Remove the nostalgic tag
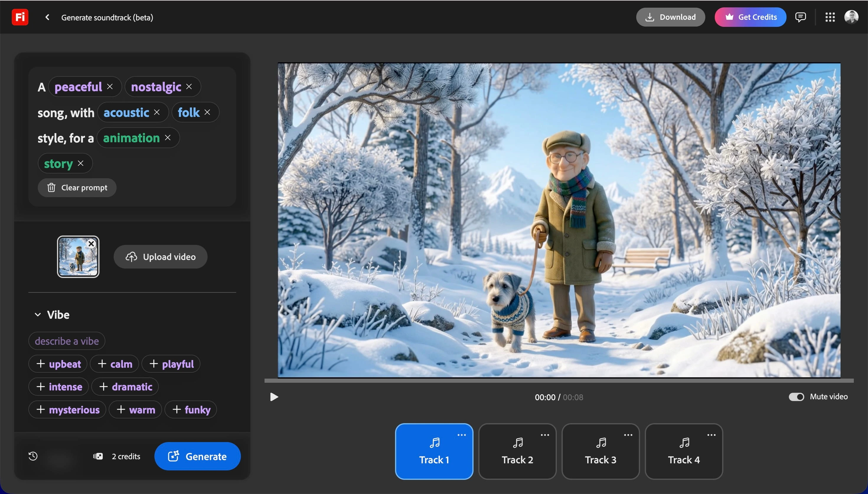This screenshot has width=868, height=494. click(x=189, y=86)
